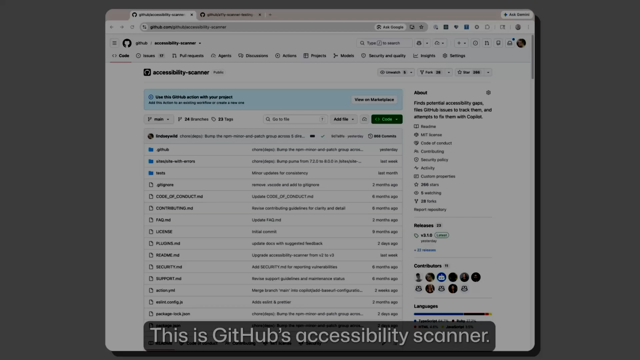Viewport: 640px width, 360px height.
Task: Click the .github folder icon
Action: [x=151, y=150]
